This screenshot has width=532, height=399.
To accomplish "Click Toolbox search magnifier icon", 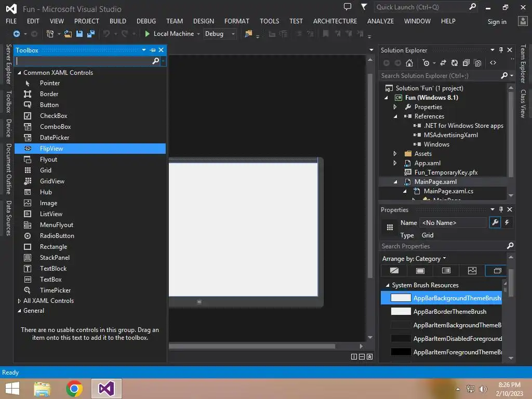I will pos(155,61).
